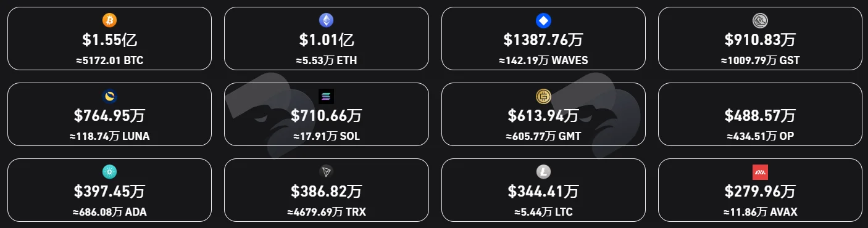Click the teal Cardano ADA icon

(x=109, y=172)
